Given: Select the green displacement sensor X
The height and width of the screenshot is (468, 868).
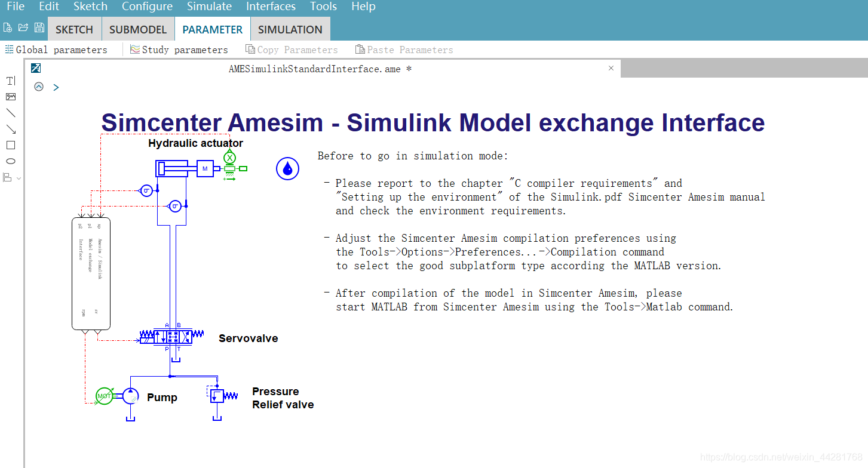Looking at the screenshot, I should 230,158.
